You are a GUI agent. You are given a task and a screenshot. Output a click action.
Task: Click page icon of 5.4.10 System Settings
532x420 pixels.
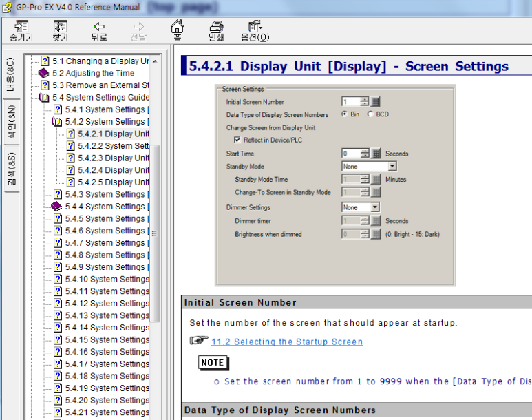(x=58, y=279)
